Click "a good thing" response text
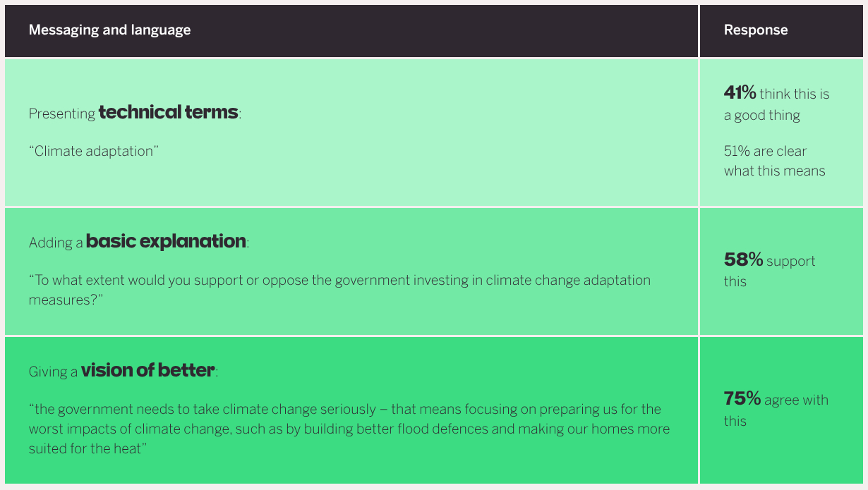 coord(762,116)
